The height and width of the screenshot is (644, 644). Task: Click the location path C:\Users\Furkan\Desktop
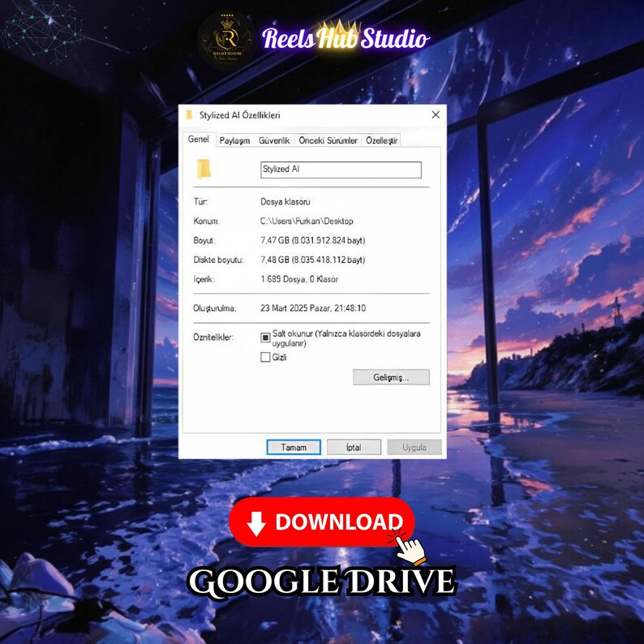pos(307,221)
